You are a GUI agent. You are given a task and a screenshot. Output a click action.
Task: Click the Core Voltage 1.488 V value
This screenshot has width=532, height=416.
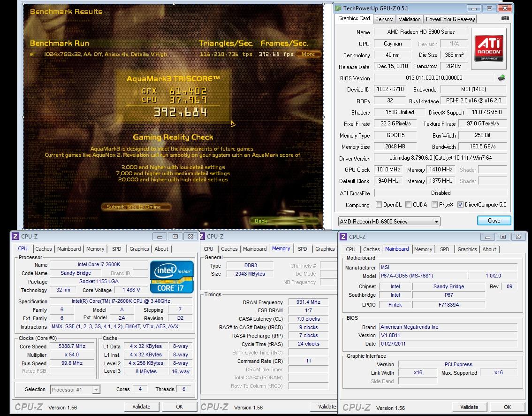(131, 290)
